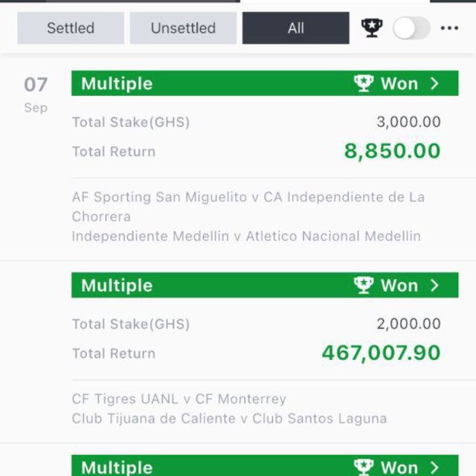Viewport: 476px width, 476px height.
Task: Switch to the Unsettled tab
Action: coord(183,28)
